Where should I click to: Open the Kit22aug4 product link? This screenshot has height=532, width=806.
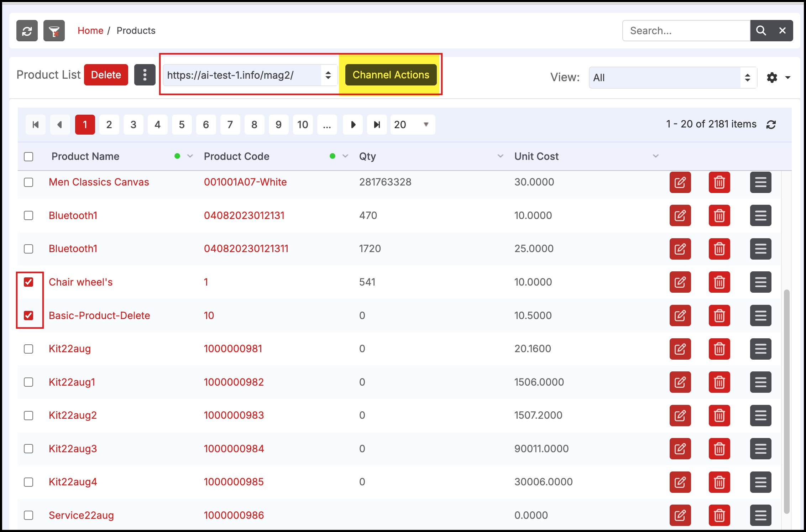[x=73, y=482]
